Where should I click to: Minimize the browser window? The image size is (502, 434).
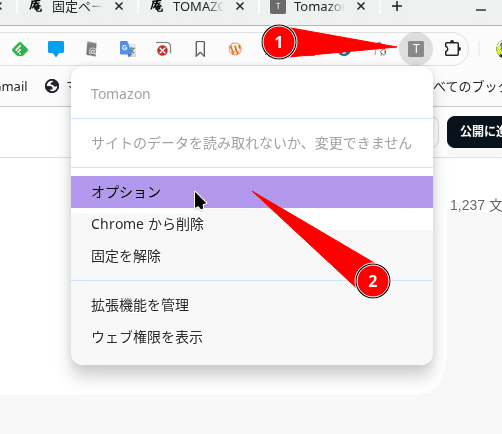point(481,10)
